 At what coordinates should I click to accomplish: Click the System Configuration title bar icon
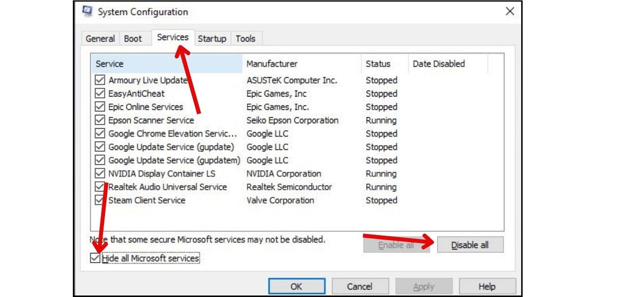[x=87, y=11]
